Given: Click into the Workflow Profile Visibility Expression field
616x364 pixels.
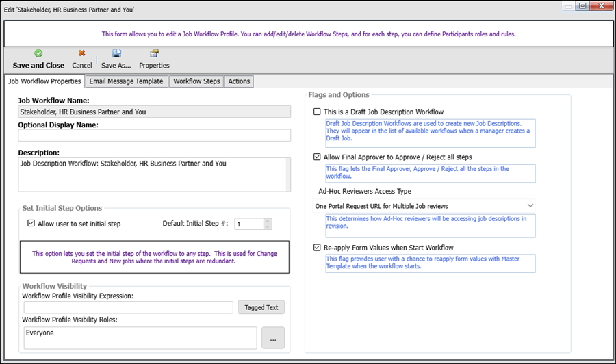Looking at the screenshot, I should point(127,307).
